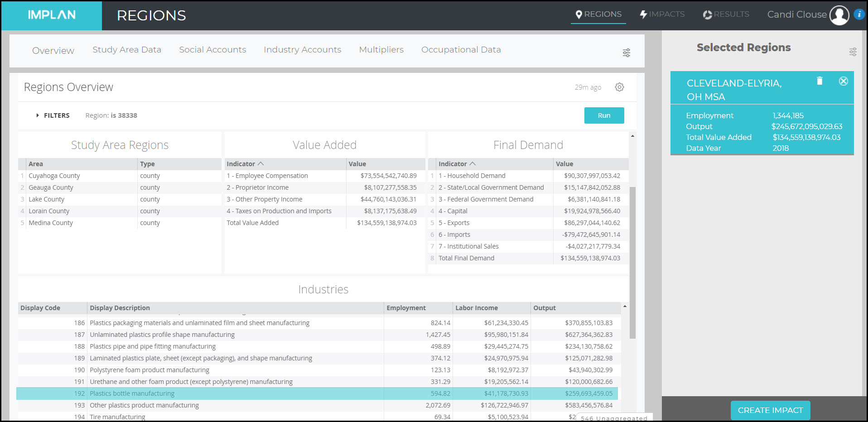The width and height of the screenshot is (868, 422).
Task: Select the Cleveland-Elyria, OH MSA card
Action: [x=762, y=113]
